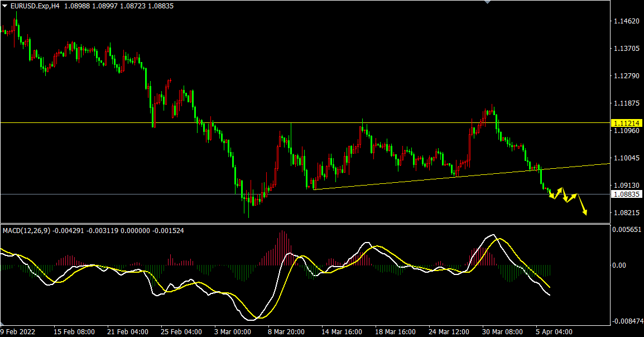Click the MACD(12,26,9) indicator label
The height and width of the screenshot is (337, 644).
point(27,230)
